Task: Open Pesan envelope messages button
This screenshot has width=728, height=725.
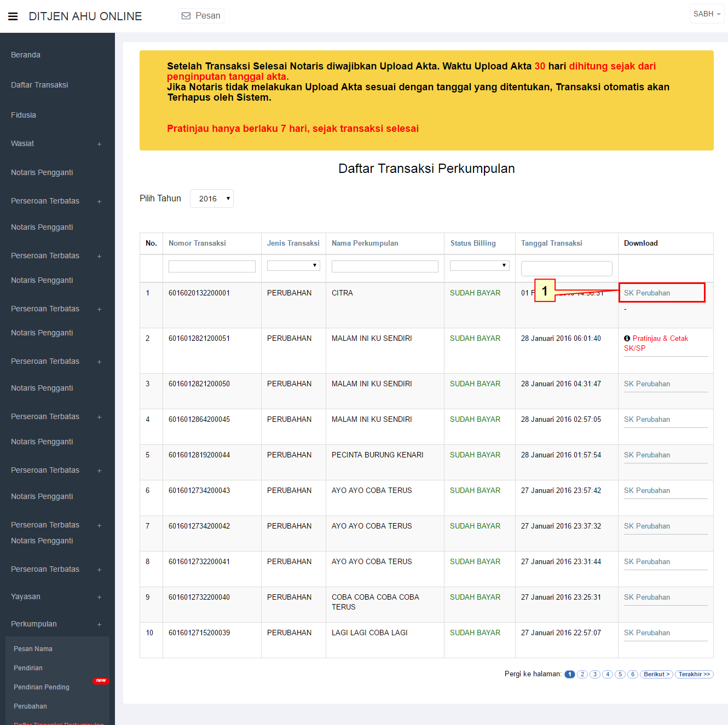Action: [201, 16]
